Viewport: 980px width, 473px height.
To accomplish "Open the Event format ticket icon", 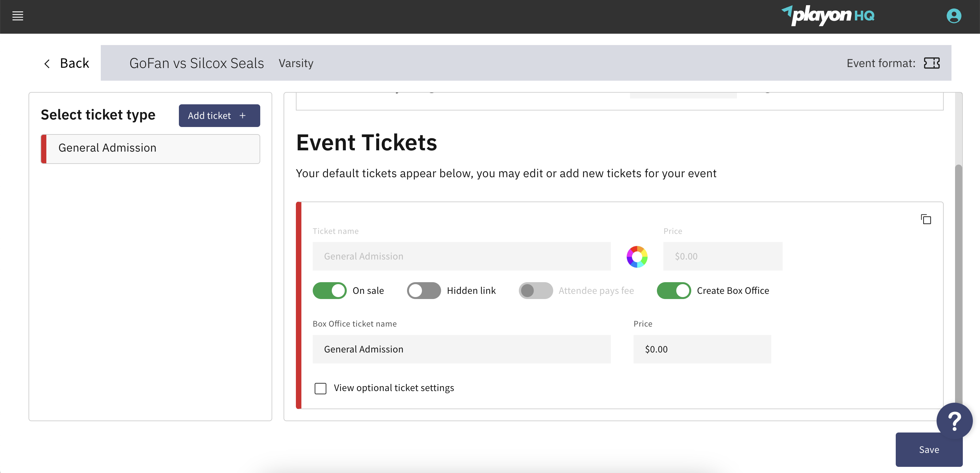I will tap(932, 63).
